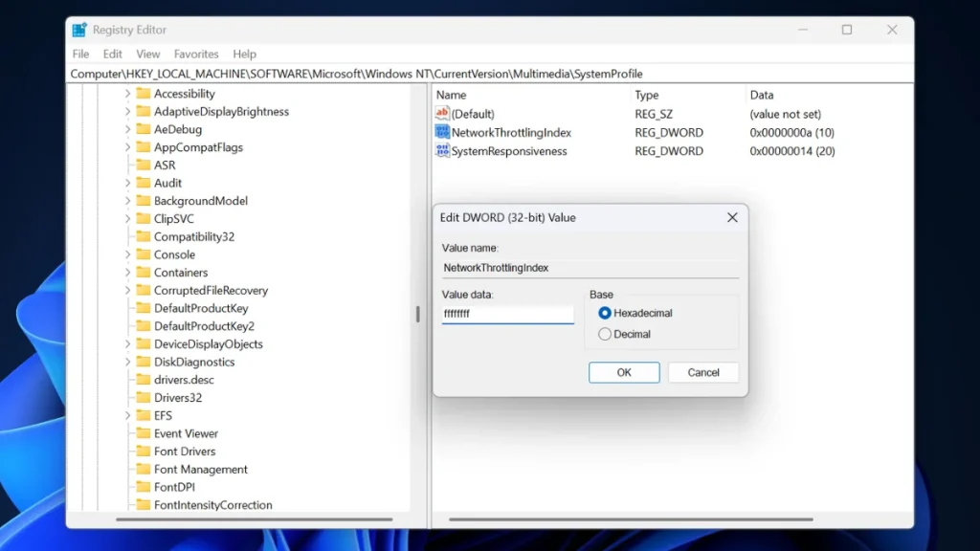Viewport: 980px width, 551px height.
Task: Click the BackgroundModel folder icon
Action: [x=144, y=201]
